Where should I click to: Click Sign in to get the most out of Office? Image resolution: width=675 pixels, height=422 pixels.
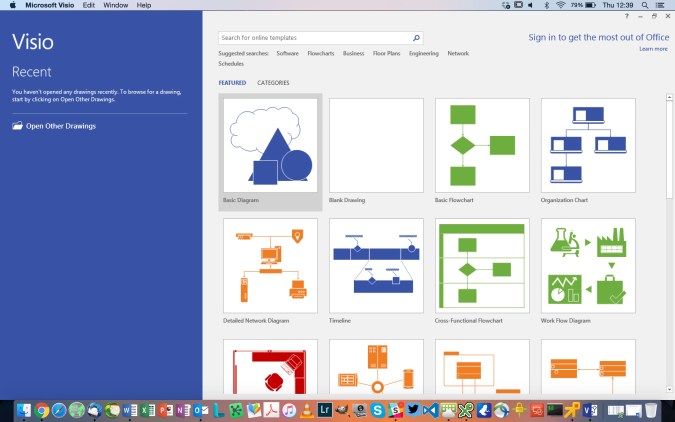[x=598, y=37]
